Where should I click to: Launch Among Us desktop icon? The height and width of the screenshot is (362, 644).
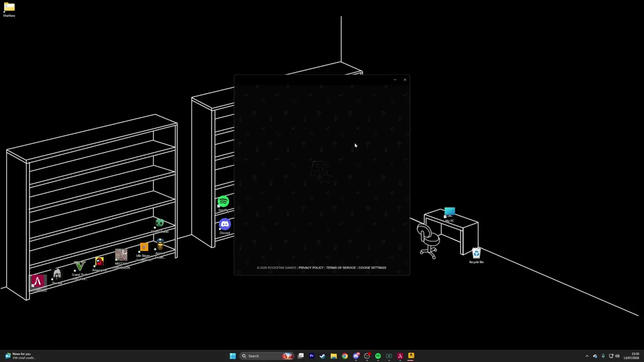[x=99, y=264]
